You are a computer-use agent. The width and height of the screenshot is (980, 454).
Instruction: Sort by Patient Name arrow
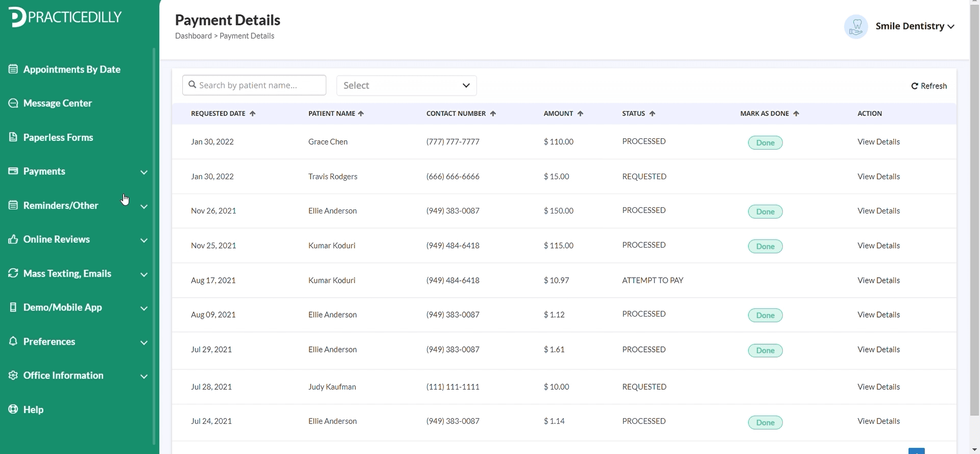click(361, 113)
